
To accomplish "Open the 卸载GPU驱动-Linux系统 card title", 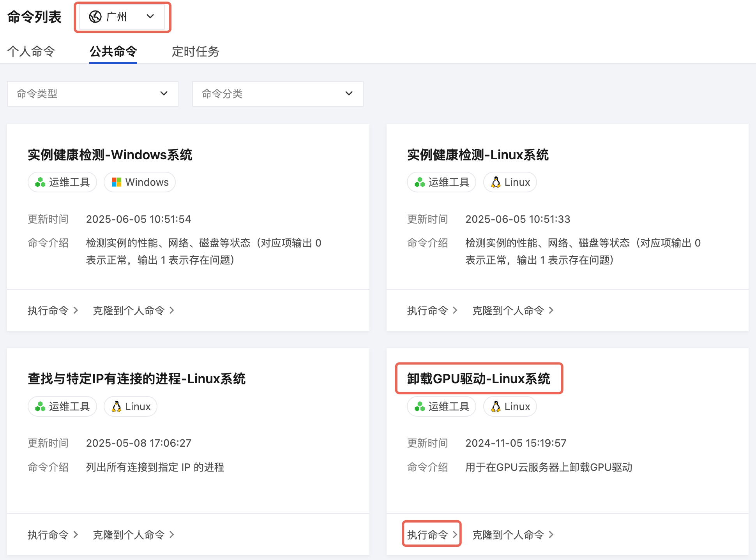I will click(x=479, y=379).
